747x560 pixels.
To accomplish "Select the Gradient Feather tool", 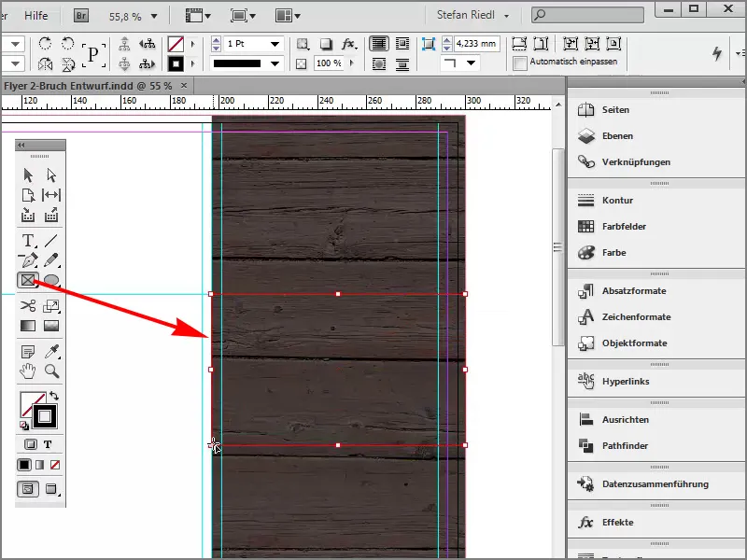I will point(51,326).
